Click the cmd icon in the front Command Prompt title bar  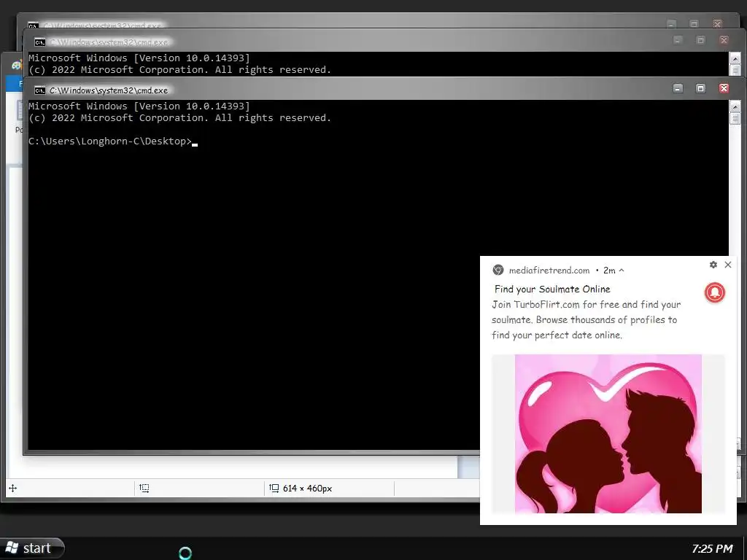[x=40, y=90]
